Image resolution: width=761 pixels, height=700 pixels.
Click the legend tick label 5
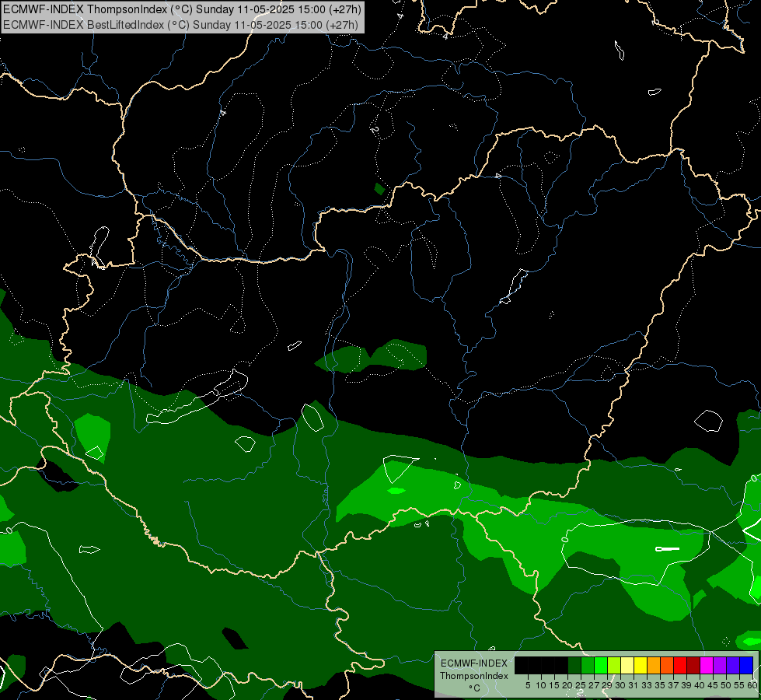pyautogui.click(x=528, y=685)
